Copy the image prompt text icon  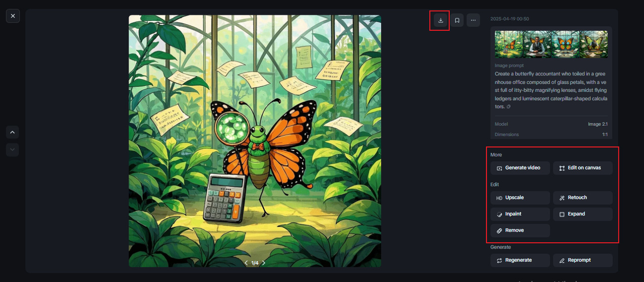[x=508, y=107]
